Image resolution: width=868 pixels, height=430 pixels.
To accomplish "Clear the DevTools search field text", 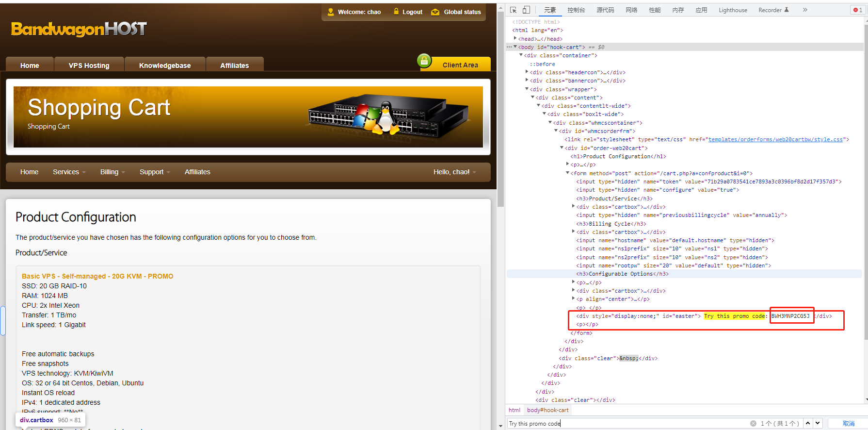I will click(753, 423).
